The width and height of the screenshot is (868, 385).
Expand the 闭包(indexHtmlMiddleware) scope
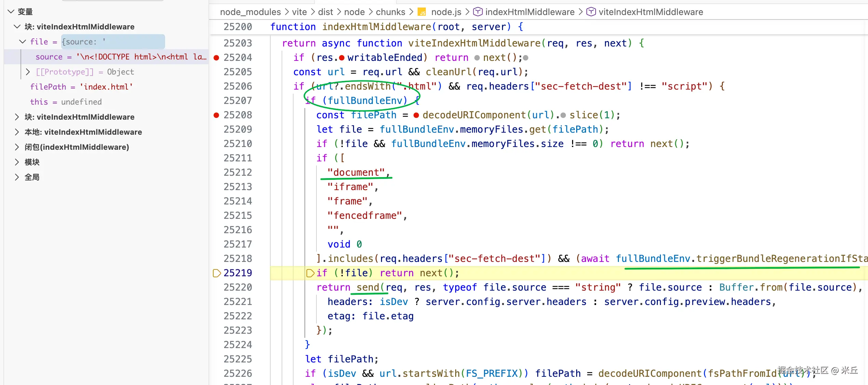pyautogui.click(x=16, y=147)
